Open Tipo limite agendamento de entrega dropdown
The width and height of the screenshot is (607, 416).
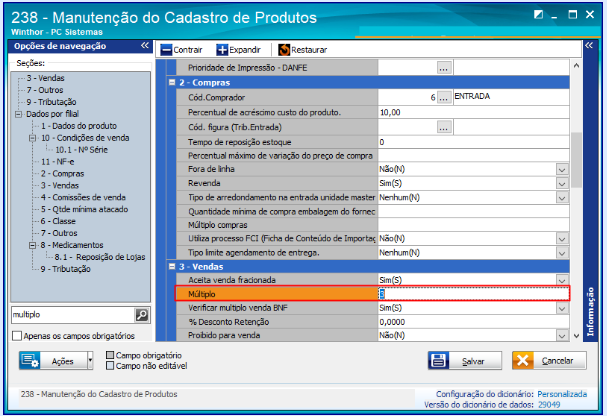(x=562, y=253)
